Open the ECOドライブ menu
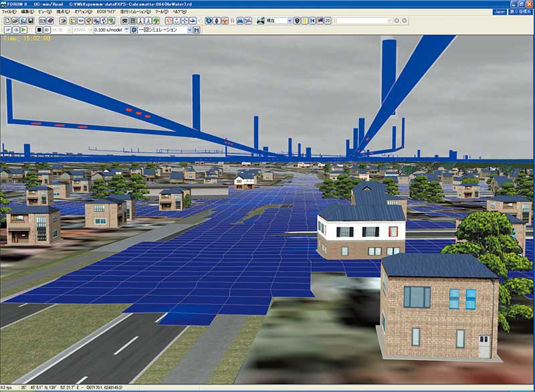 pos(106,11)
